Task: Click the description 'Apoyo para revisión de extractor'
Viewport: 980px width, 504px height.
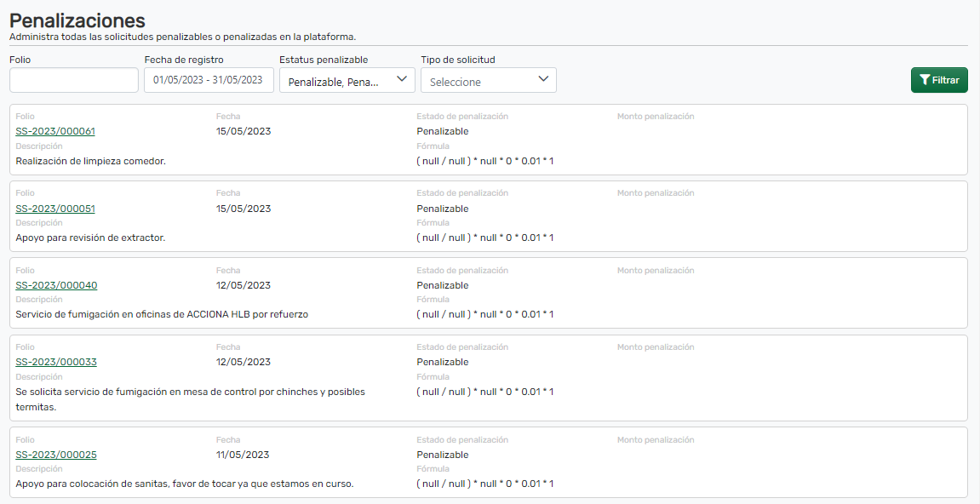Action: (90, 238)
